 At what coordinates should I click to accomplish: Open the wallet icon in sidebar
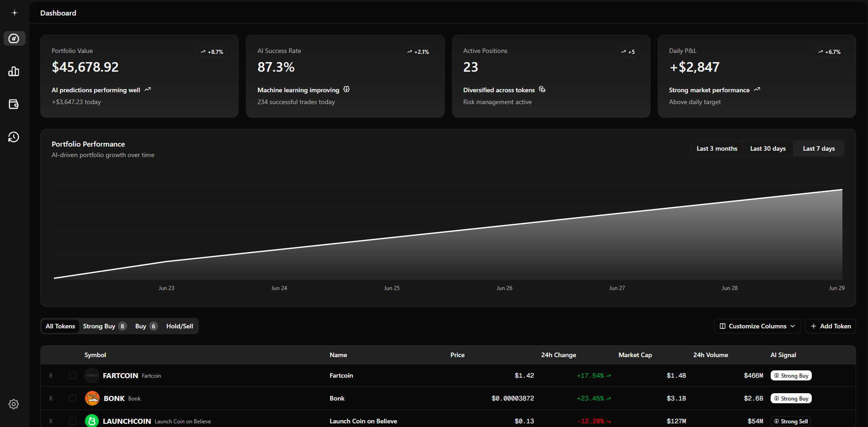(14, 104)
